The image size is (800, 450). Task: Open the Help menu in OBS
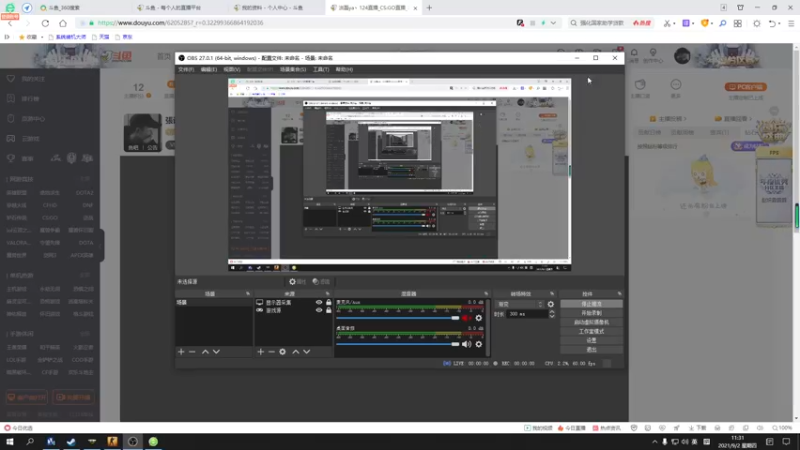tap(344, 69)
